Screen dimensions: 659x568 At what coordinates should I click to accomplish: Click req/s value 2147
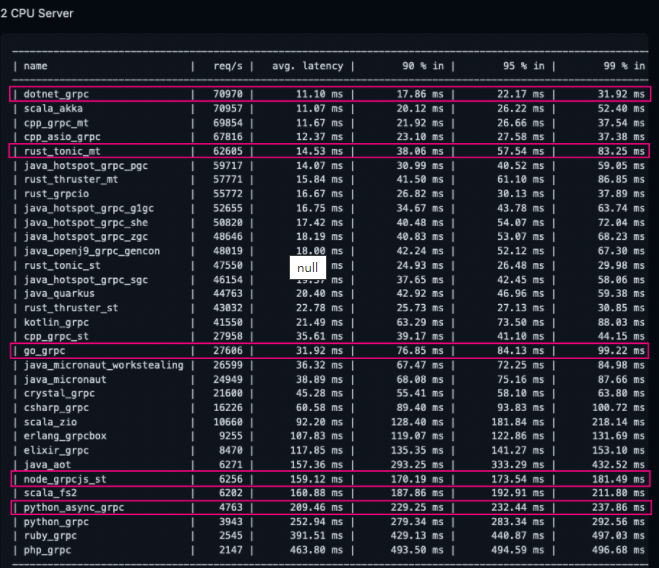(x=231, y=550)
